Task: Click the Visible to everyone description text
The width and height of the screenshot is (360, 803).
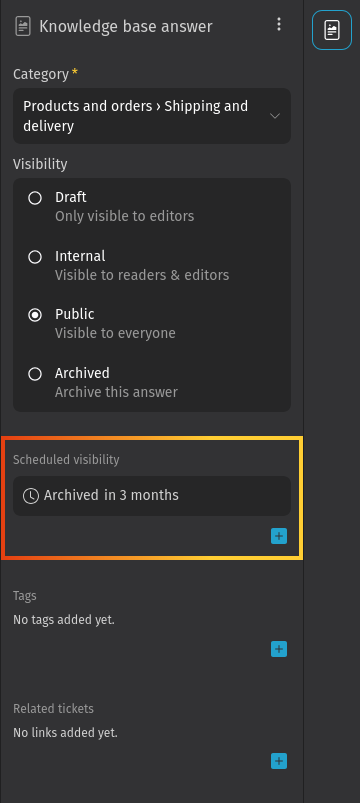Action: pos(115,333)
